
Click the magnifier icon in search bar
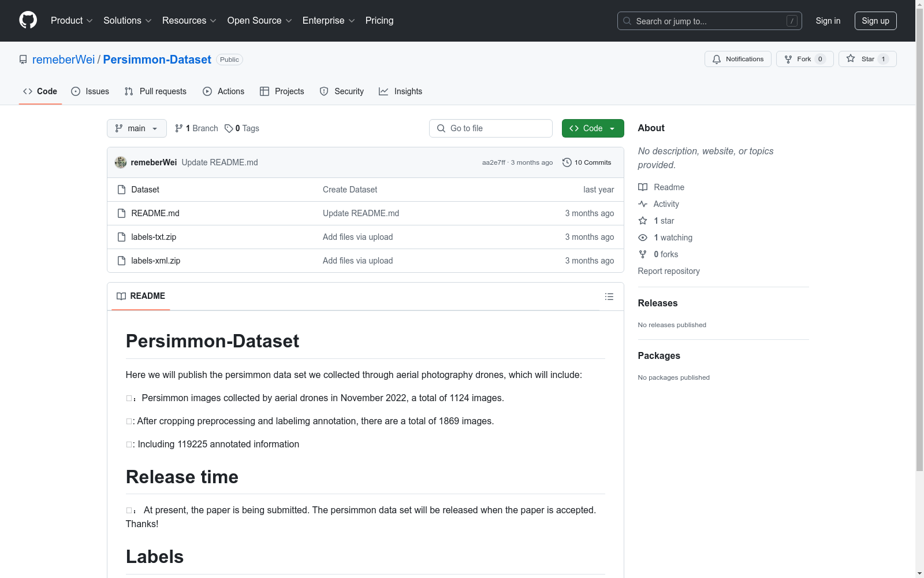(x=627, y=21)
